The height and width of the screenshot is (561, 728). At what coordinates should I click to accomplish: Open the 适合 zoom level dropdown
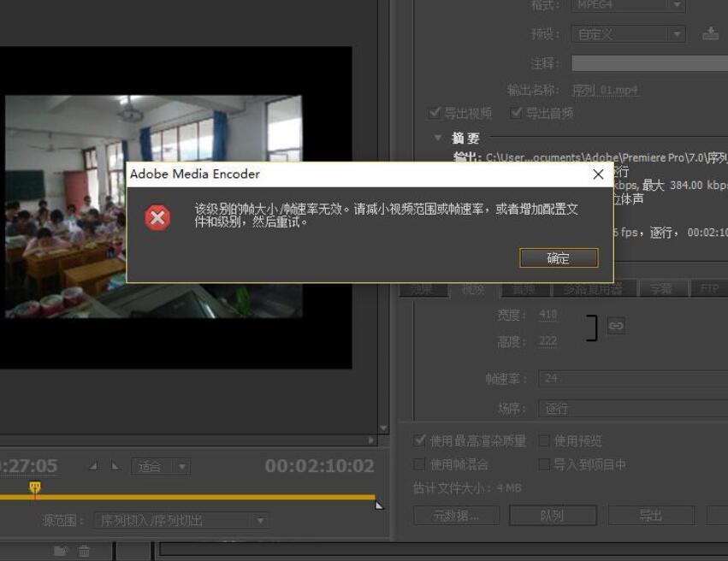(160, 466)
